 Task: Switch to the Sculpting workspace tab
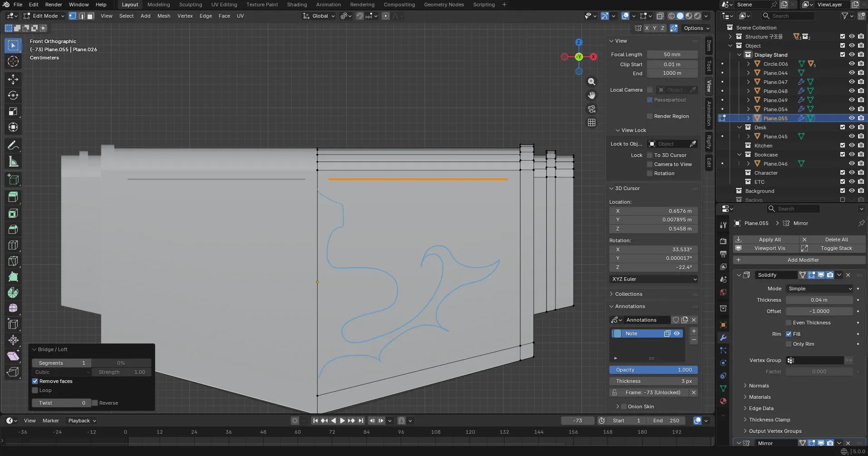[190, 5]
